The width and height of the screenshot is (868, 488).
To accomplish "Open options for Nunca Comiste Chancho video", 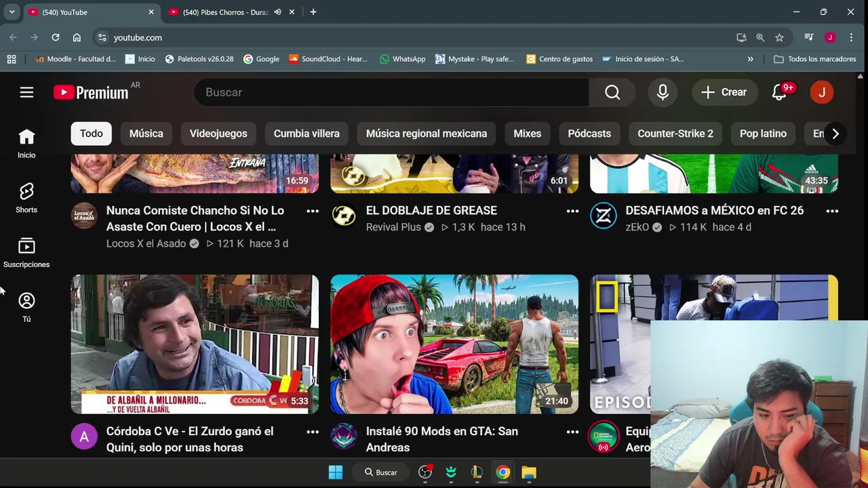I will [x=313, y=211].
